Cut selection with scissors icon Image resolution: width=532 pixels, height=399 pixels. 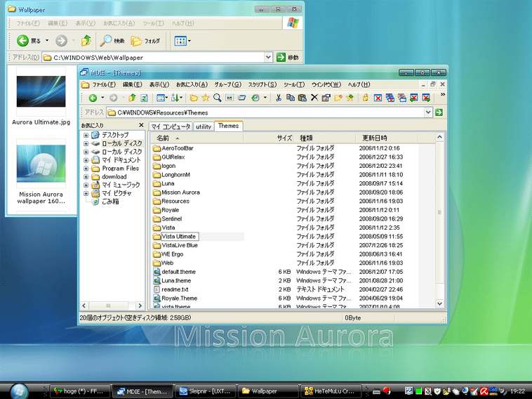pos(279,98)
